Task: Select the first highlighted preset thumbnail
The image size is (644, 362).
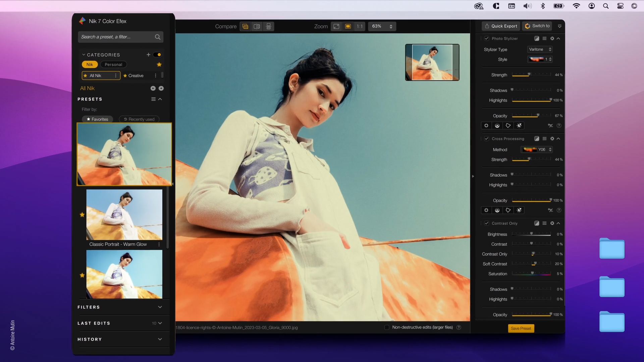Action: (x=124, y=154)
